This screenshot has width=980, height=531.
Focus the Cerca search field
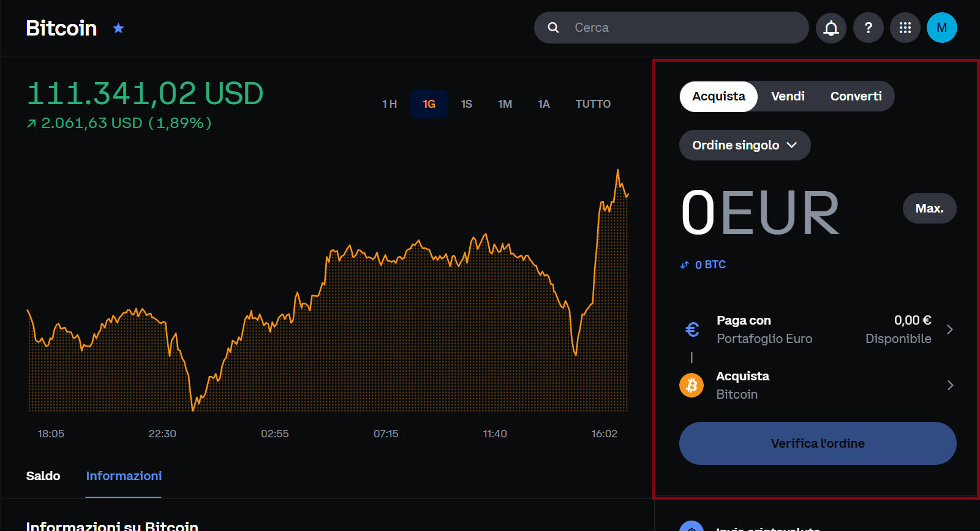pyautogui.click(x=671, y=28)
